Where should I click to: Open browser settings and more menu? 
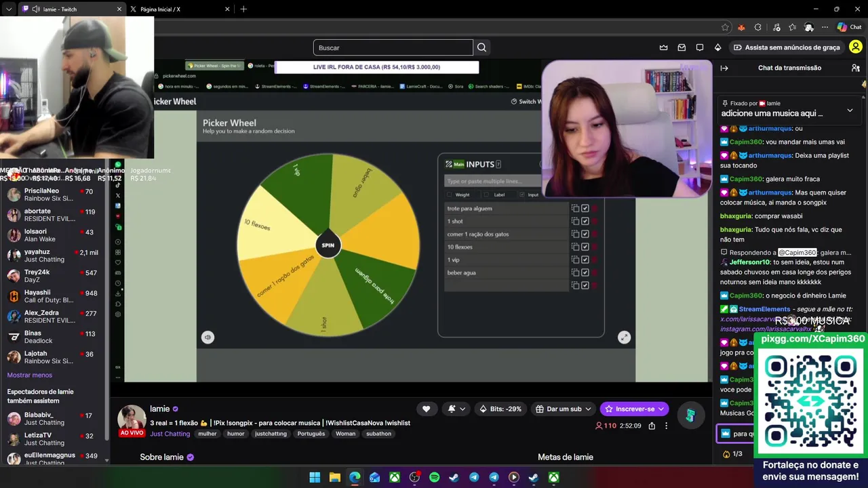825,27
